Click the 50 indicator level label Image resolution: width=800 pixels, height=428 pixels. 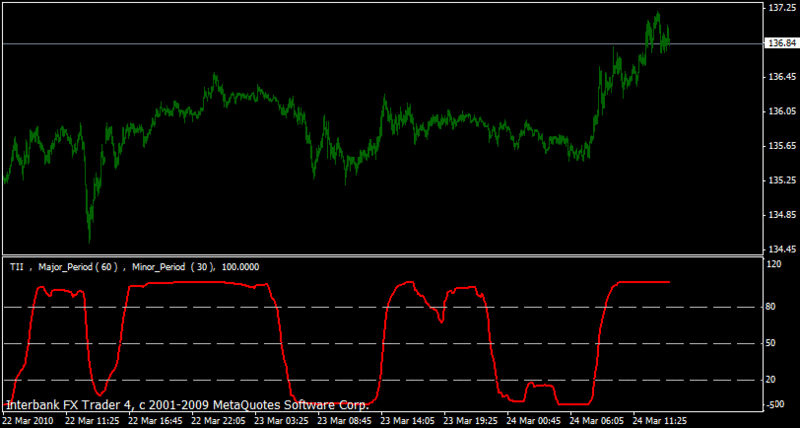(x=771, y=343)
